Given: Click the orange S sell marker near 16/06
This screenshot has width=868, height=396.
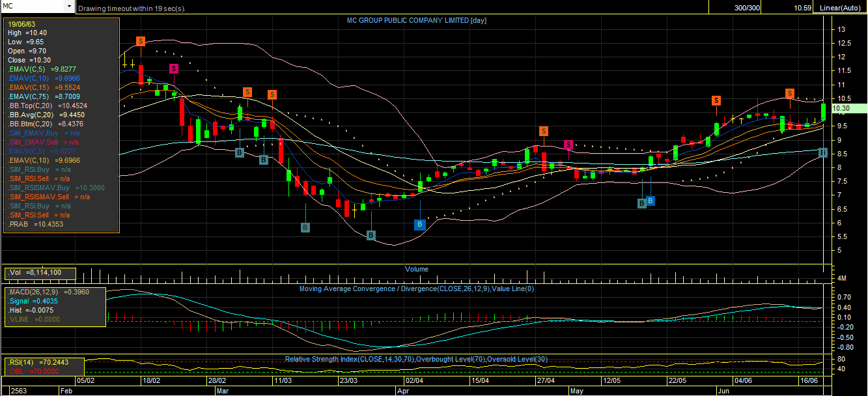Looking at the screenshot, I should [790, 92].
